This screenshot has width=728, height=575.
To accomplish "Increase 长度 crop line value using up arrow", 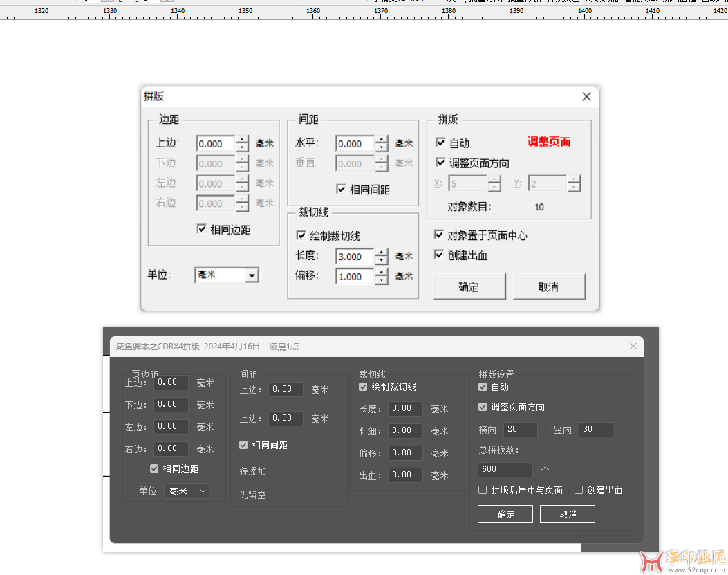I will pos(382,253).
